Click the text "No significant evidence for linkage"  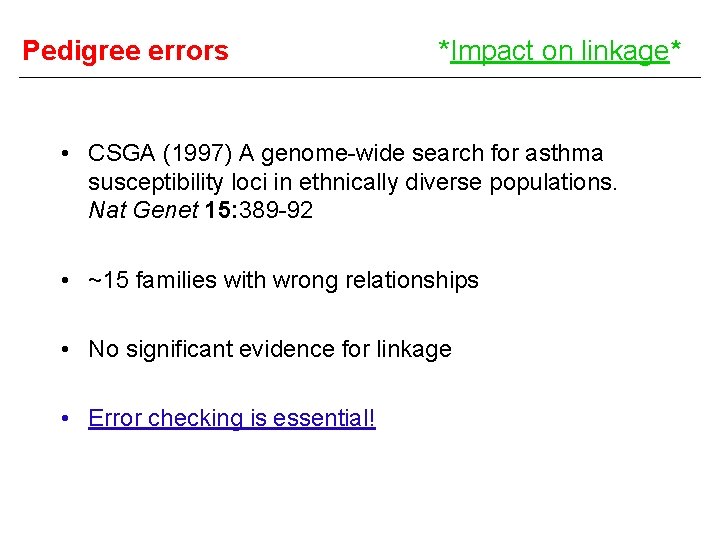270,349
